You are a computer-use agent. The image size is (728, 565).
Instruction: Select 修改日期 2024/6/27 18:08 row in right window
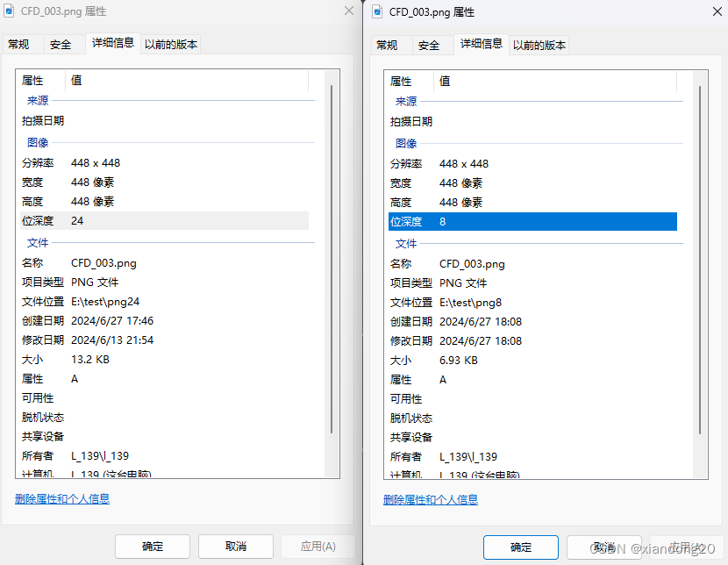[532, 341]
